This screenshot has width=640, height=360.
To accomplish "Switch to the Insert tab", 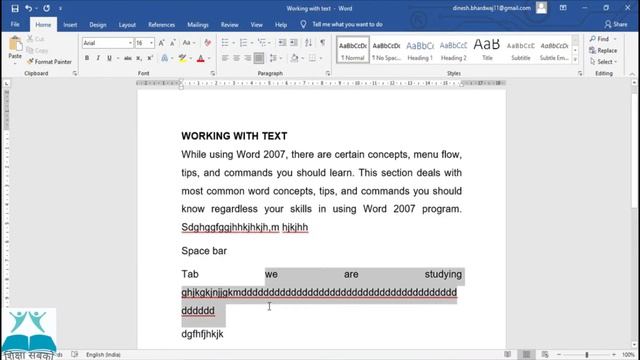I will pos(70,25).
